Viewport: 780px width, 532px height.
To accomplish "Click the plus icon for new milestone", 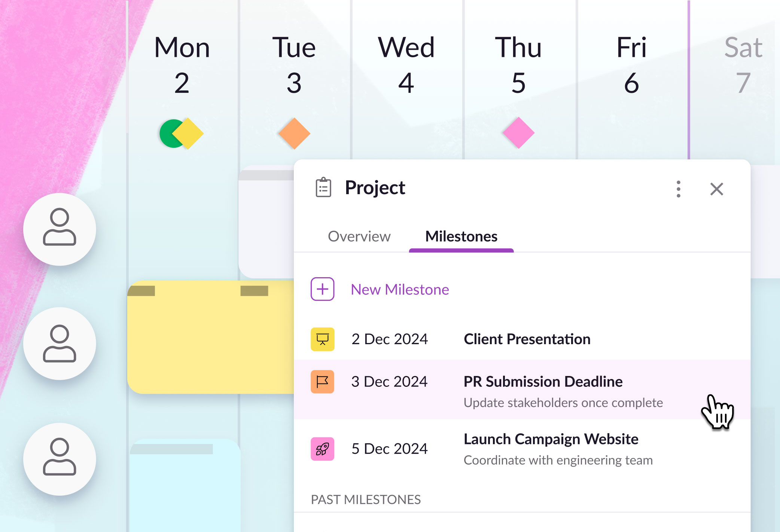I will 322,289.
